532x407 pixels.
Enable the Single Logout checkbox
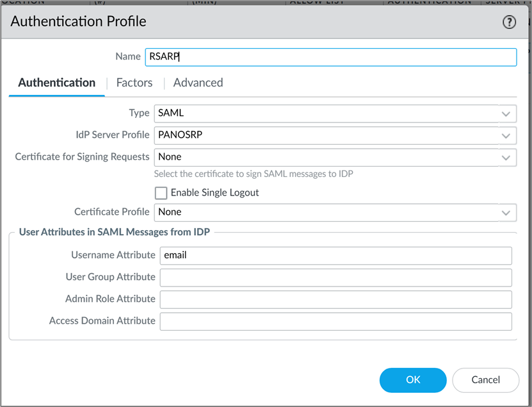[x=161, y=193]
